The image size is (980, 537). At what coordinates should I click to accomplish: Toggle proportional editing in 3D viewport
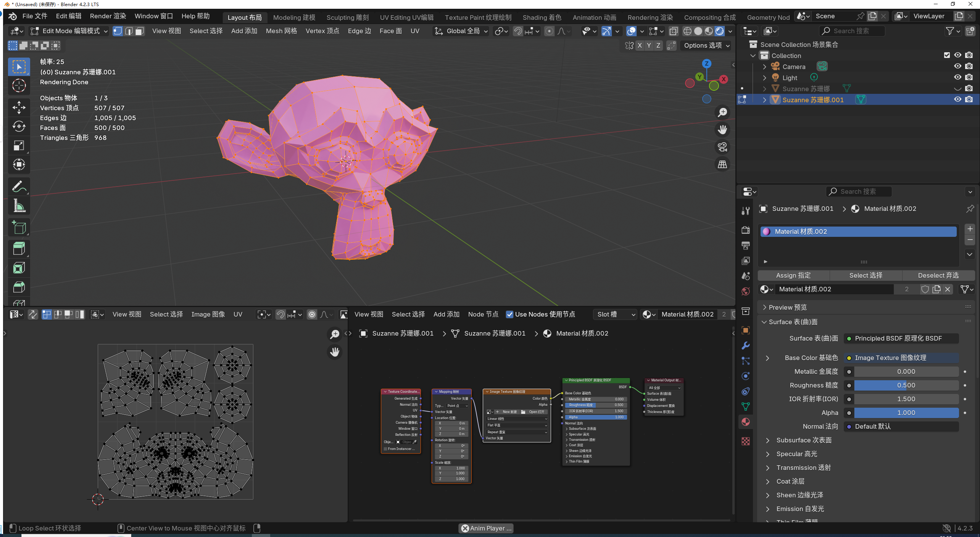[x=549, y=31]
